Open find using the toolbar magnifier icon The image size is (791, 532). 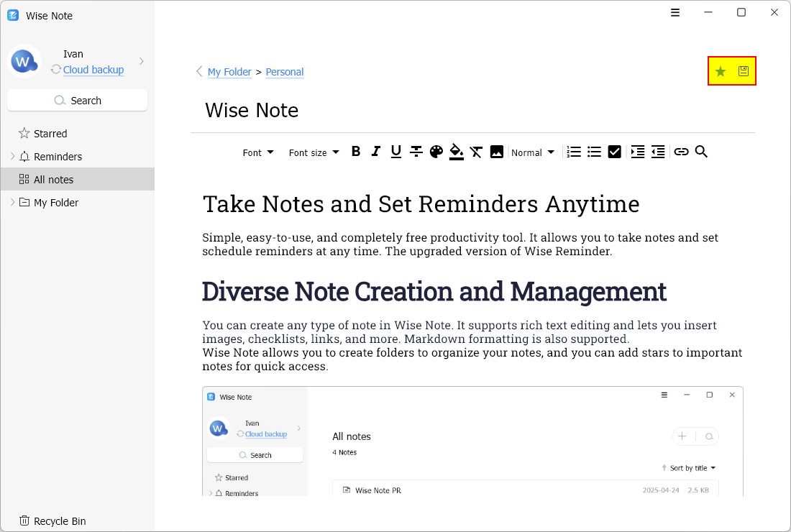(701, 152)
